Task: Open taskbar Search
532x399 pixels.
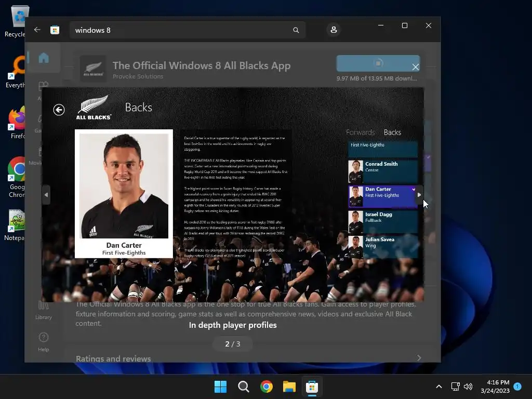Action: click(x=243, y=387)
